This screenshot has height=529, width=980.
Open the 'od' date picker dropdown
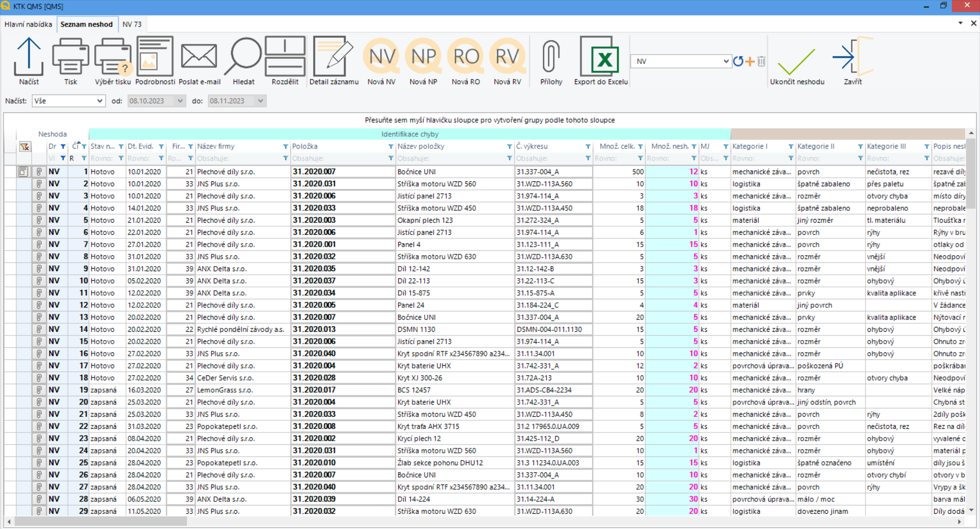click(180, 101)
